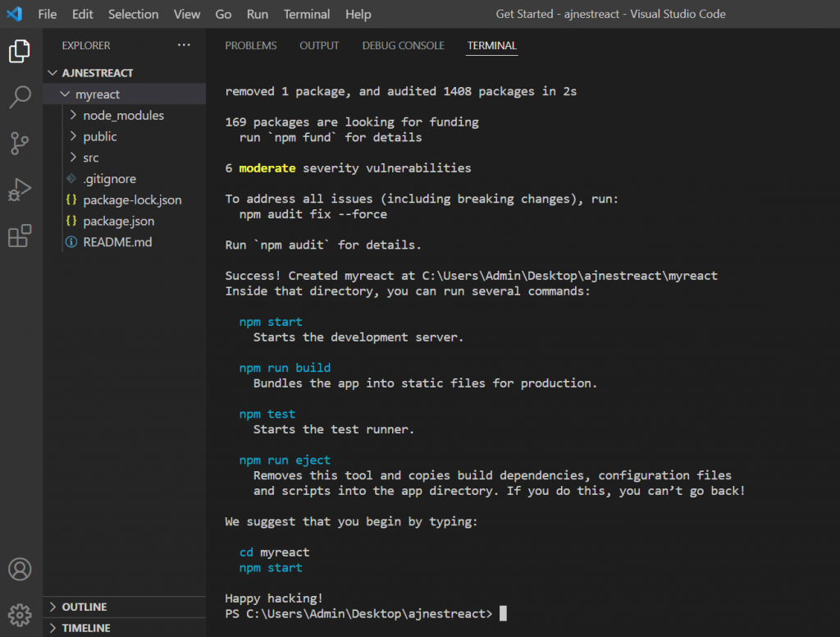Viewport: 840px width, 637px height.
Task: Open the Run and Debug icon
Action: [x=20, y=190]
